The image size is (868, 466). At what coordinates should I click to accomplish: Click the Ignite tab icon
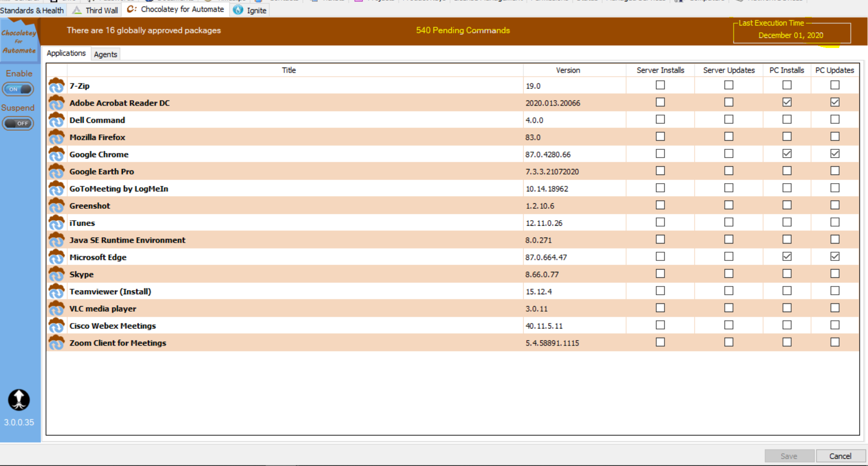pyautogui.click(x=238, y=10)
